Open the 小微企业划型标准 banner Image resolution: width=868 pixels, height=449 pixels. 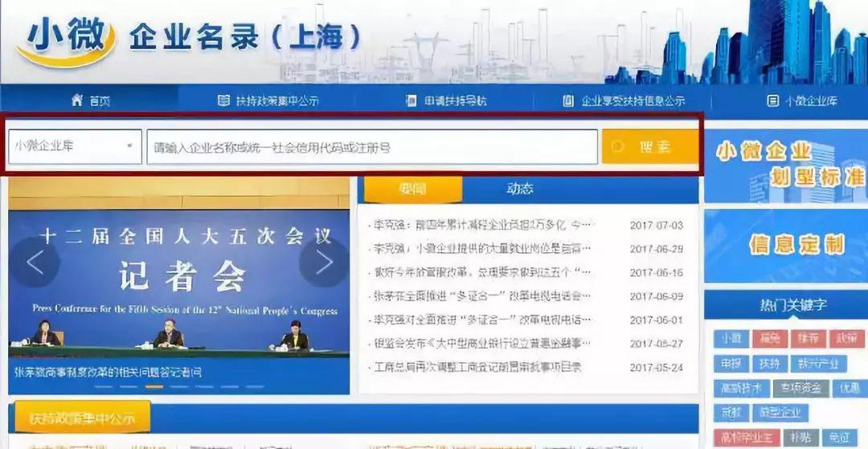(786, 166)
